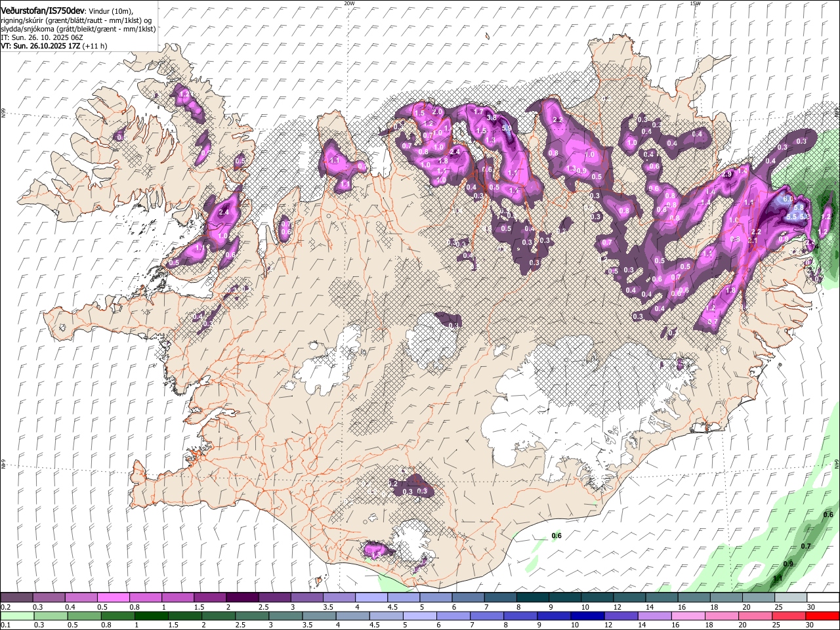Image resolution: width=840 pixels, height=630 pixels.
Task: Click snow legend swatch between 0.5 and 0.8
Action: pyautogui.click(x=113, y=597)
